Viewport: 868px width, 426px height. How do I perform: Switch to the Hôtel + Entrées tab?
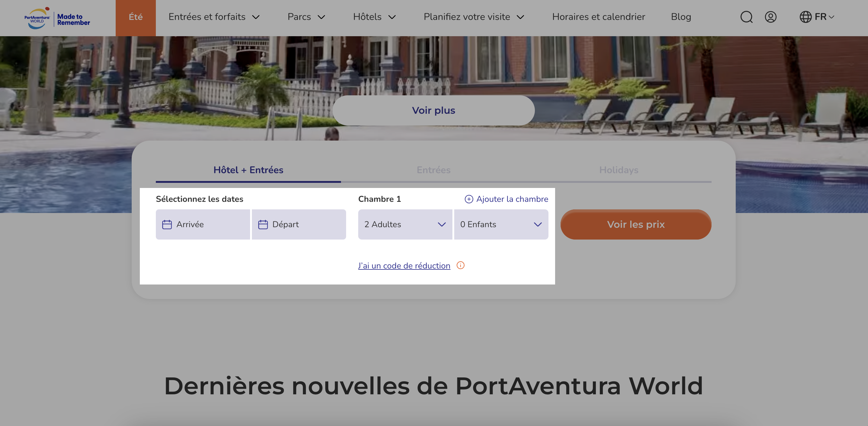click(248, 170)
